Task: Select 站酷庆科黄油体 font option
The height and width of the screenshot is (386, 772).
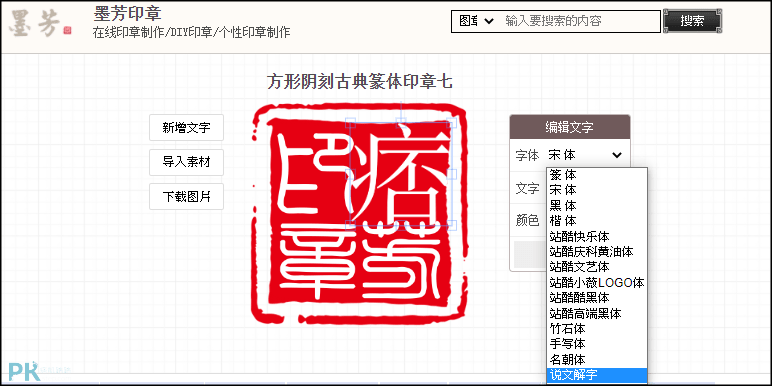Action: point(597,252)
